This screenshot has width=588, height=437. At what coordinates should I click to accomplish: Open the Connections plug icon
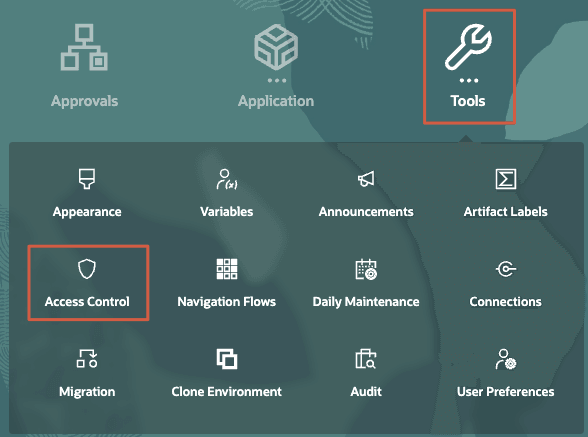pos(506,269)
